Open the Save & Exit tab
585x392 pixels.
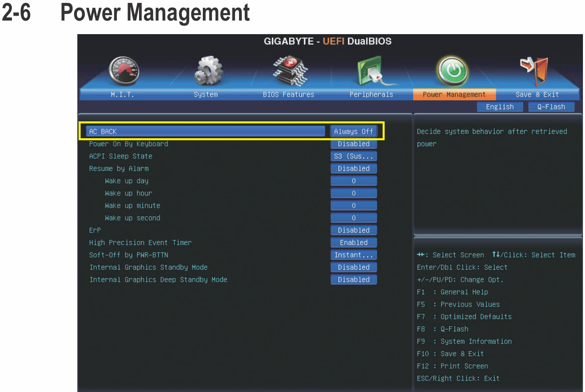coord(537,95)
